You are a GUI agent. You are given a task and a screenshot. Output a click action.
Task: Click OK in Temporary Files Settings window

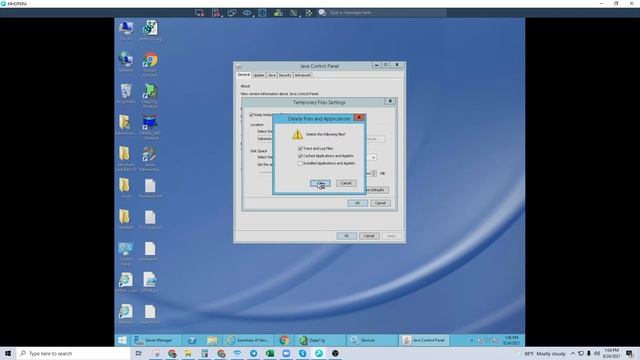pyautogui.click(x=357, y=203)
